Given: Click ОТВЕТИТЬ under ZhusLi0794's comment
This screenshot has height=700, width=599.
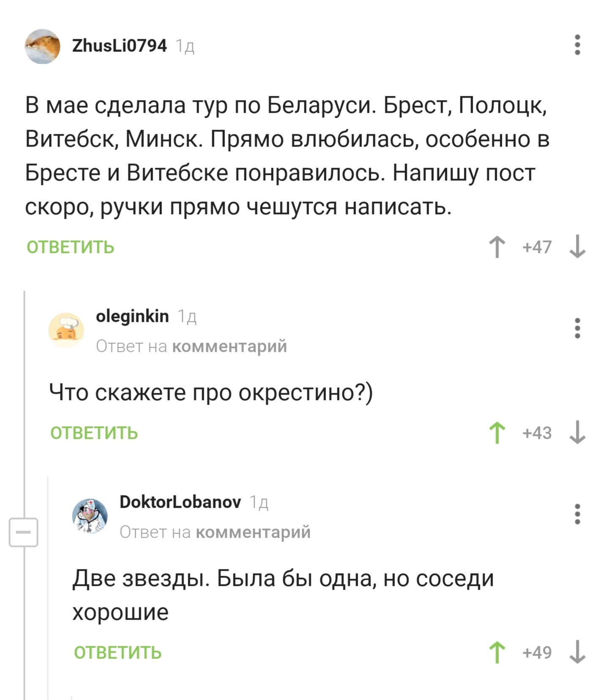Looking at the screenshot, I should click(71, 247).
